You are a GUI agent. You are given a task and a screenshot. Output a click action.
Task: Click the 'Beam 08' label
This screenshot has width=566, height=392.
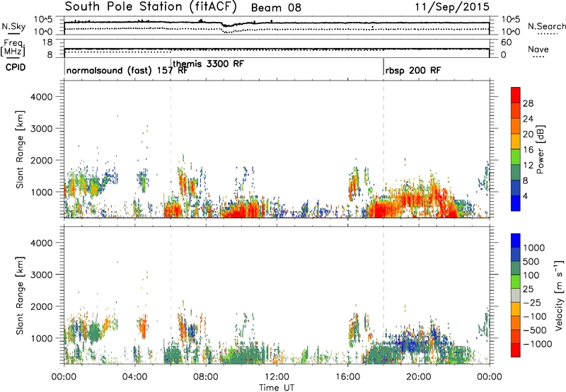(x=276, y=8)
